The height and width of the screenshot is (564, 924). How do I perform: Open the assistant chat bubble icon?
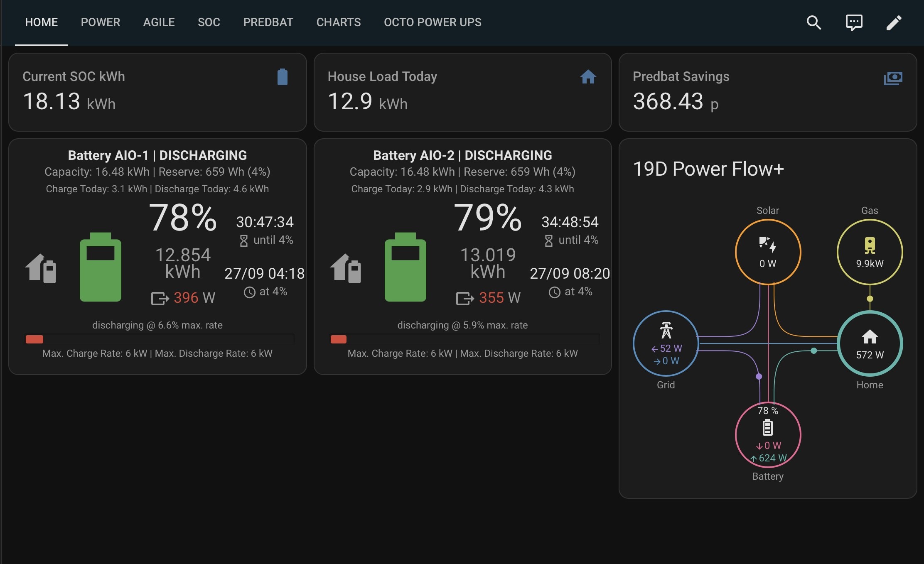[854, 22]
